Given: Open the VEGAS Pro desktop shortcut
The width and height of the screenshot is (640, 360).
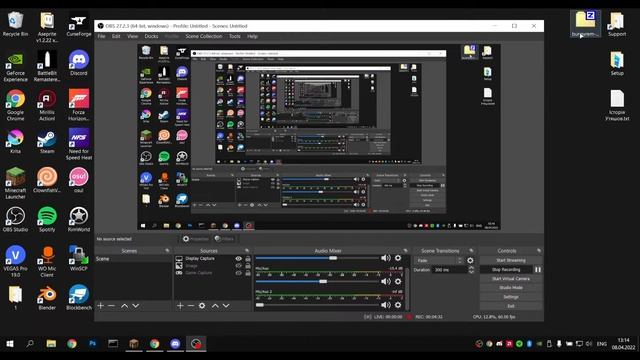Looking at the screenshot, I should point(15,261).
